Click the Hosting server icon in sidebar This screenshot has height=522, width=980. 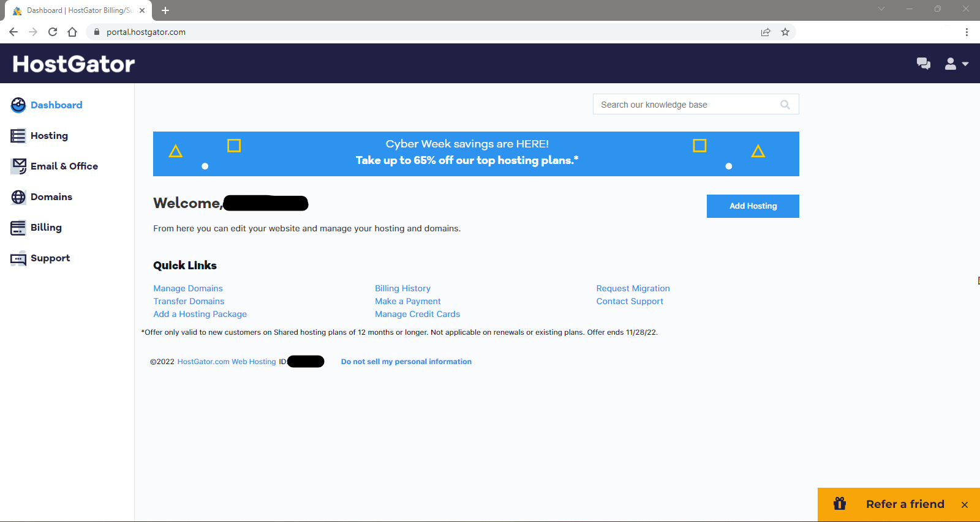(x=18, y=136)
